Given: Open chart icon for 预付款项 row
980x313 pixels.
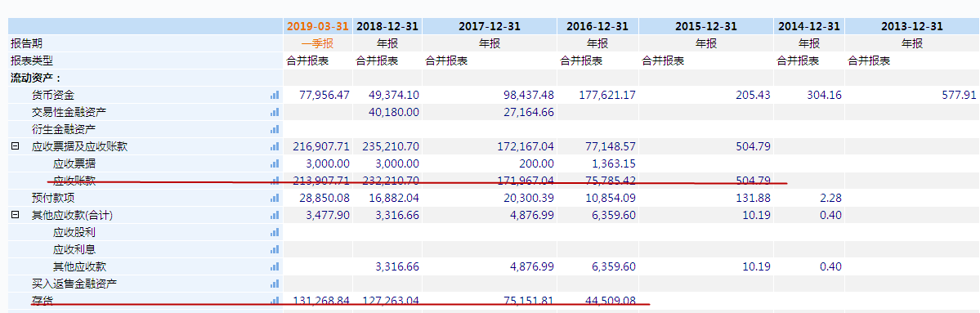Looking at the screenshot, I should (275, 198).
